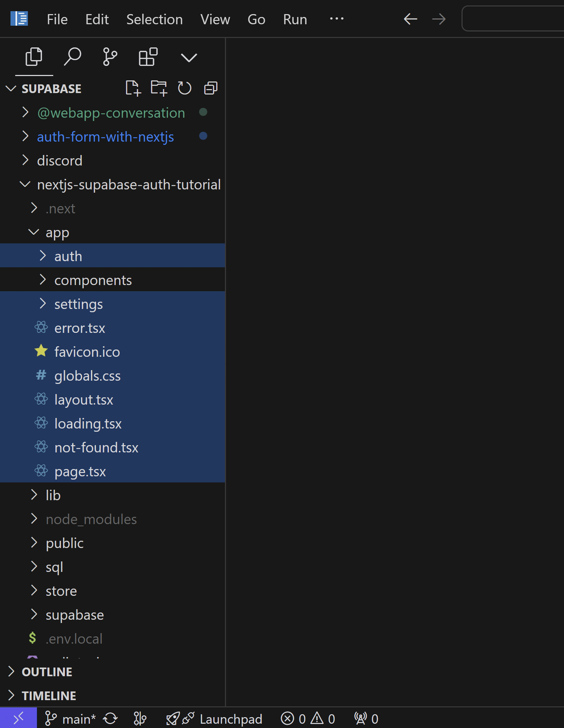The height and width of the screenshot is (728, 564).
Task: Open the Go menu
Action: (x=257, y=19)
